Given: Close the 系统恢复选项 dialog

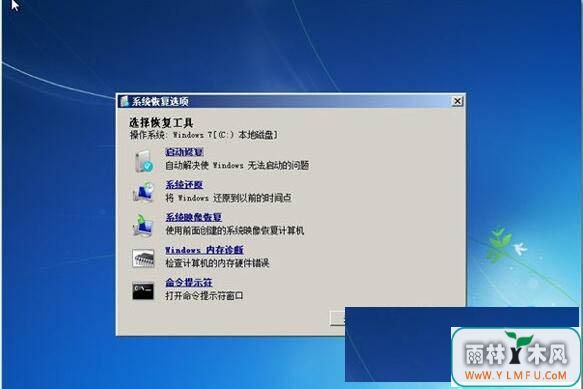Looking at the screenshot, I should [457, 101].
